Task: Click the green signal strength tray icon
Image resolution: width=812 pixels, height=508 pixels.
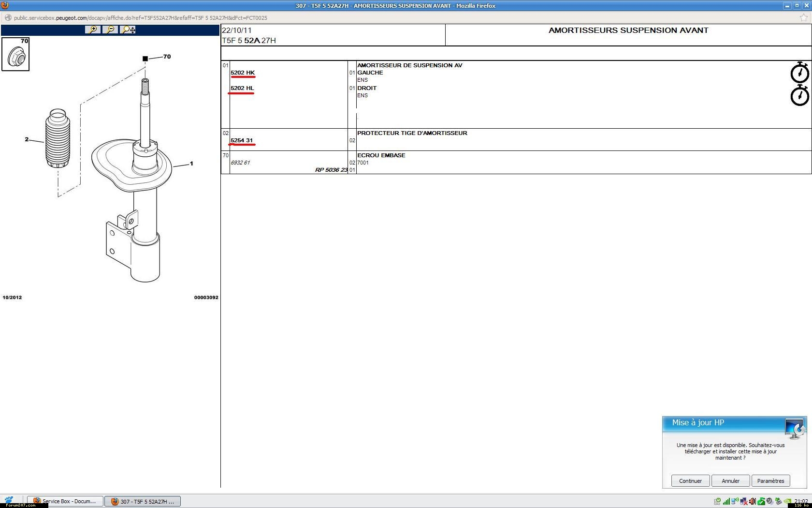Action: click(x=726, y=501)
